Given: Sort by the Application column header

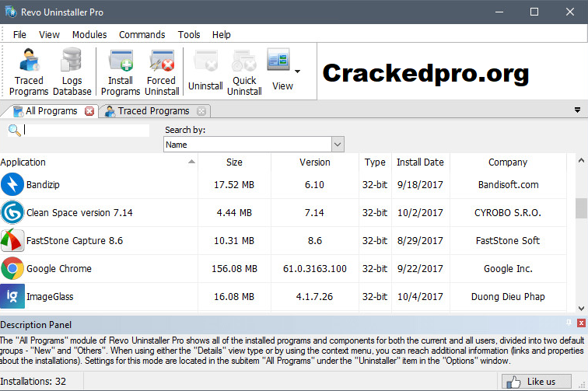Looking at the screenshot, I should point(99,162).
